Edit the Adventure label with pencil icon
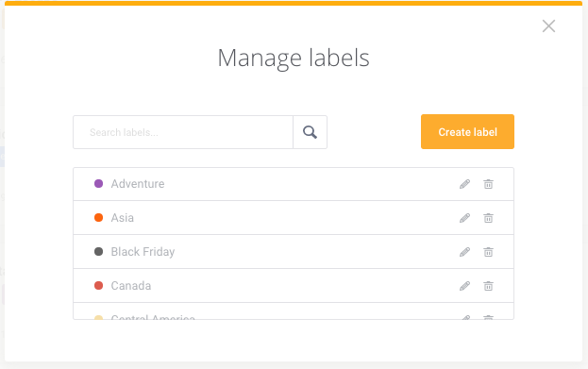588x369 pixels. [464, 184]
